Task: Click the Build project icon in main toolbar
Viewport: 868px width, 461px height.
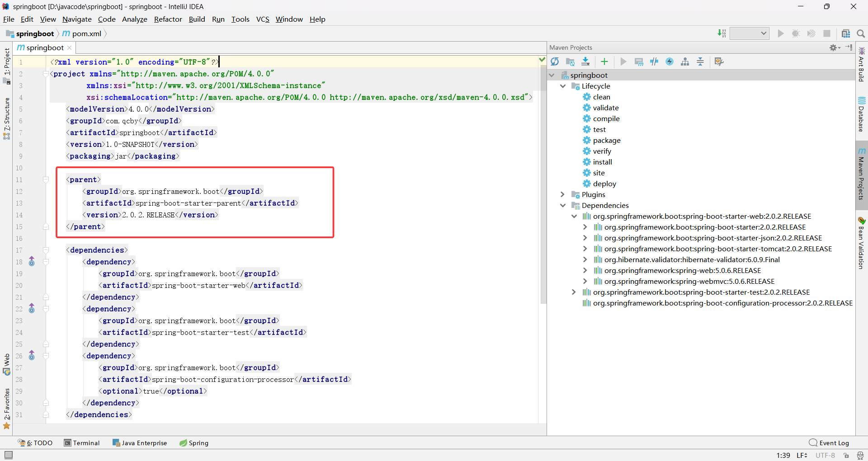Action: pos(722,33)
